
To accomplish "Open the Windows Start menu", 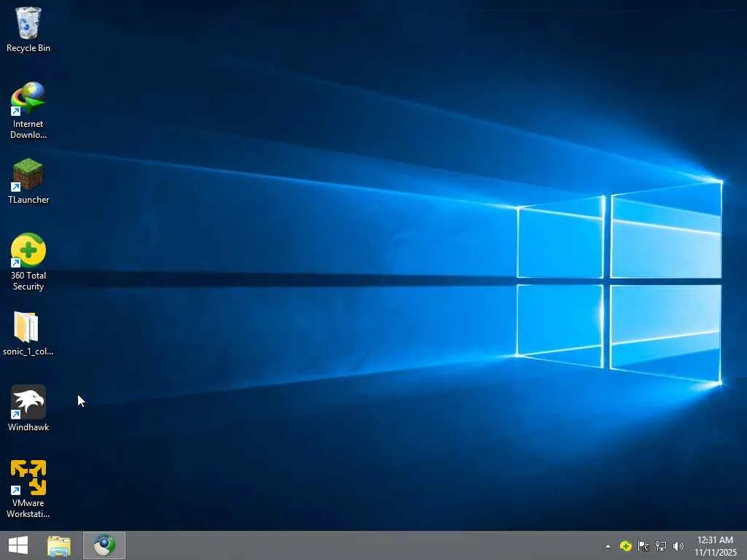I will [18, 545].
